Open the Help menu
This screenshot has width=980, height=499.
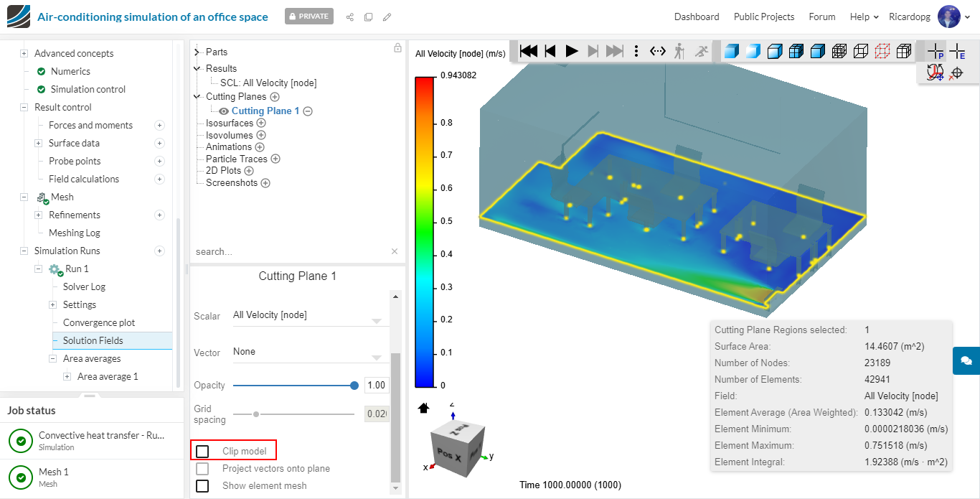[864, 17]
